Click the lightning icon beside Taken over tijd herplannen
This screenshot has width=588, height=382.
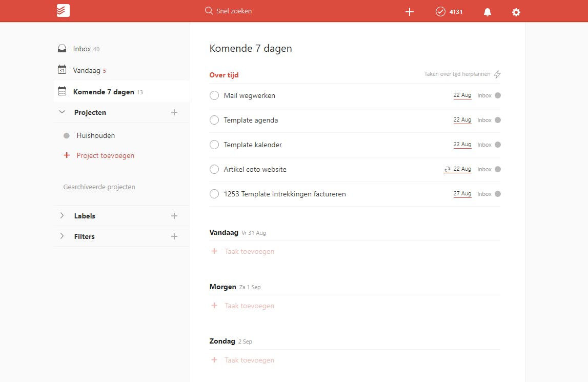[497, 74]
